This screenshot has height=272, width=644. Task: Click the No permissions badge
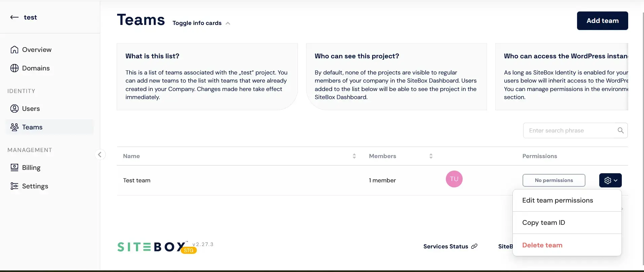click(x=554, y=180)
